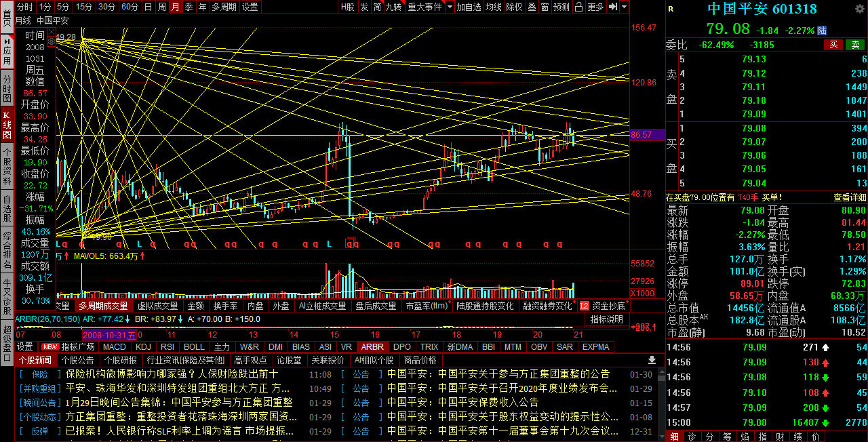Open announcement 中国平安保费收入公告

pos(463,403)
